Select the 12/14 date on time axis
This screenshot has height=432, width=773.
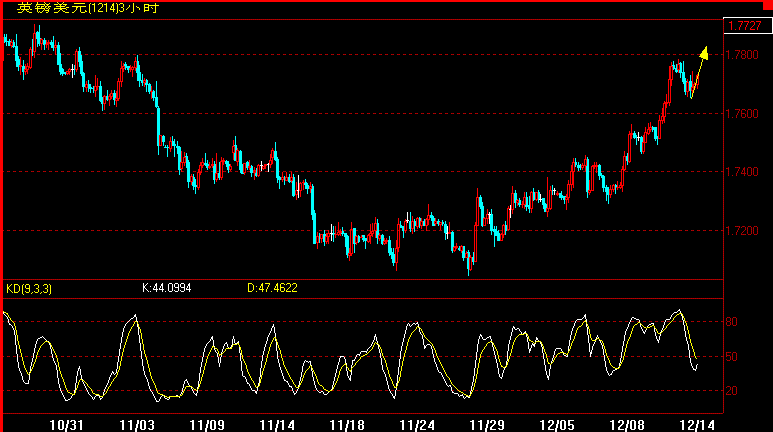point(697,425)
